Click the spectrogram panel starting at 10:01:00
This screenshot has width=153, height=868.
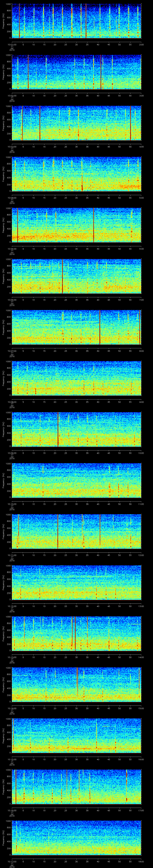coord(77,21)
